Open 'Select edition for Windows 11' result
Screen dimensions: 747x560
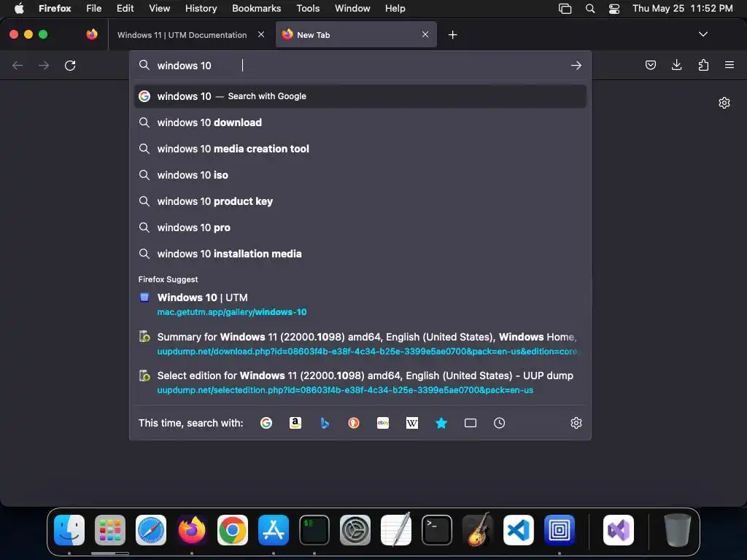[x=360, y=382]
